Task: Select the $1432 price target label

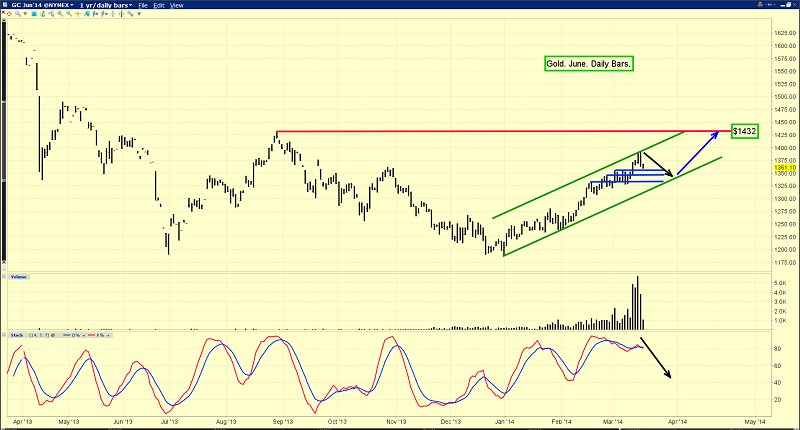Action: point(743,131)
